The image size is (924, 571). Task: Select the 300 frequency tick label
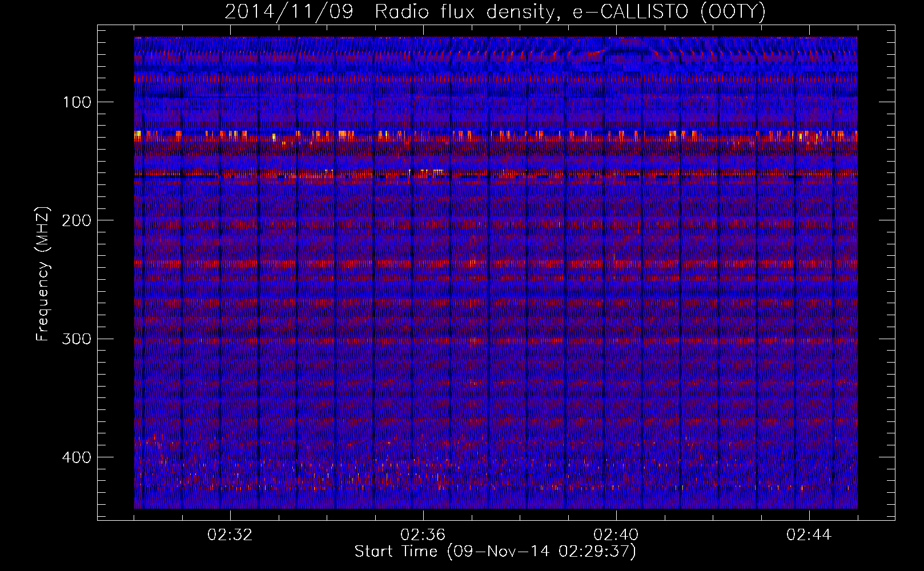pos(77,339)
